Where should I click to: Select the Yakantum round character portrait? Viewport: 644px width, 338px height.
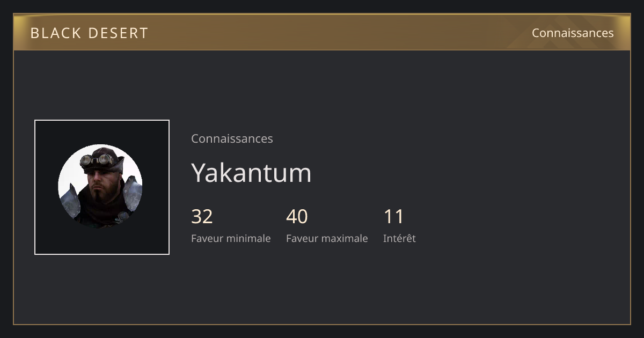(100, 187)
